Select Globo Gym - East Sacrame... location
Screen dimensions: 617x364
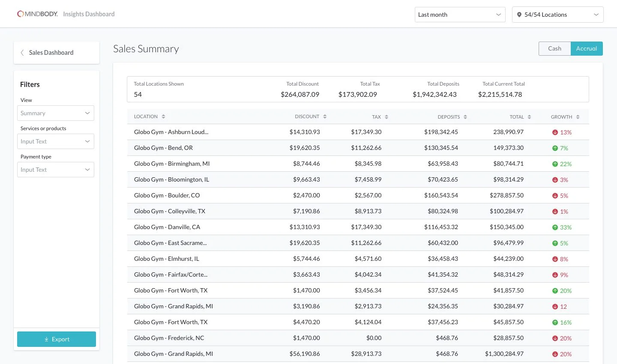[x=171, y=243]
